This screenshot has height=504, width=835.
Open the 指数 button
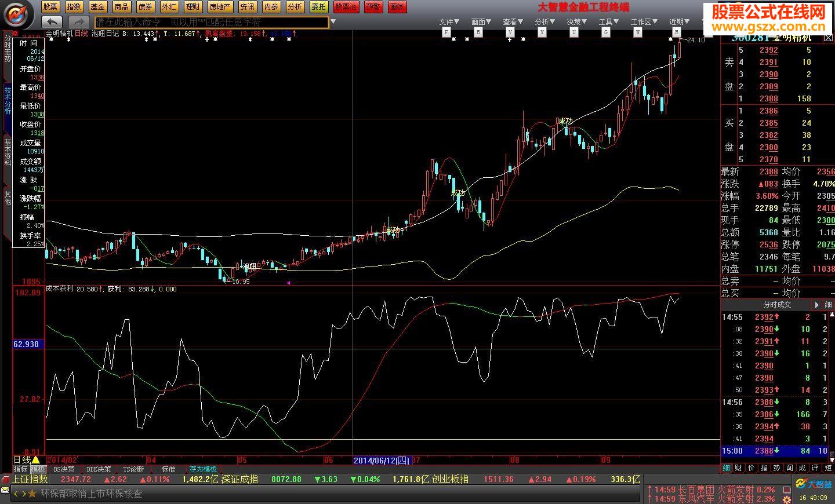(74, 7)
